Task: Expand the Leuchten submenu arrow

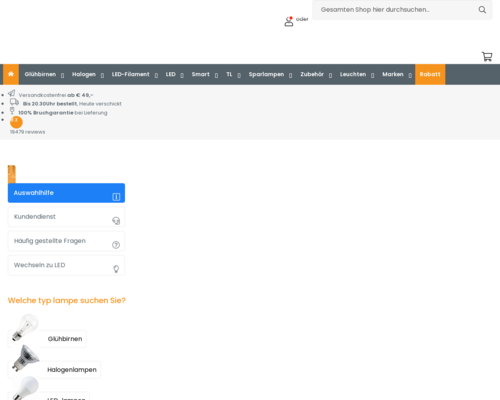Action: coord(372,75)
